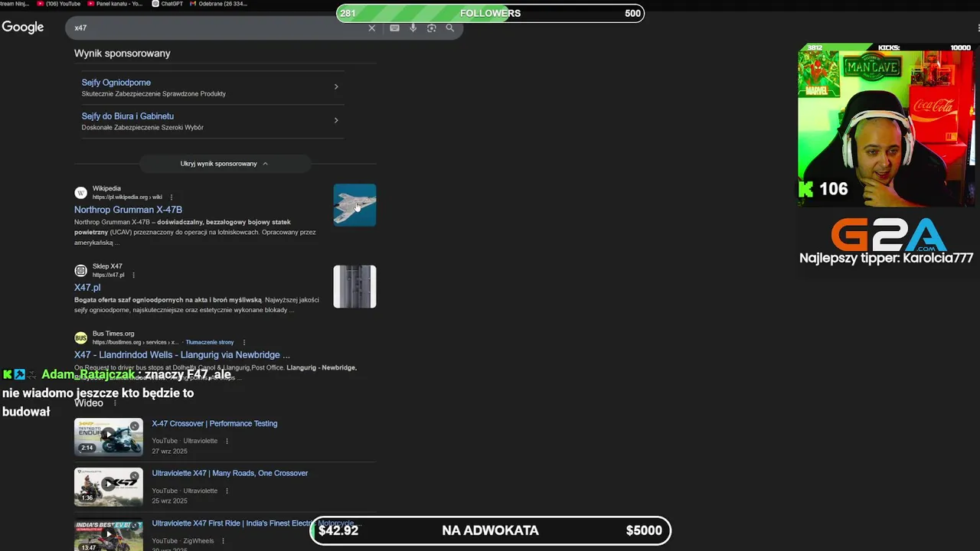Click the Sklep X47 favicon
The width and height of the screenshot is (980, 551).
coord(80,271)
